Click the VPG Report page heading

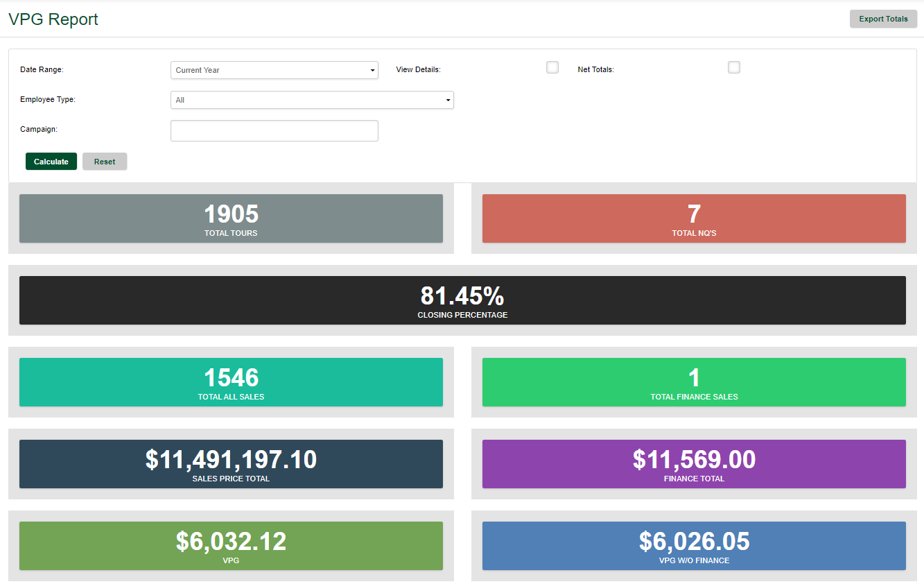(x=53, y=19)
